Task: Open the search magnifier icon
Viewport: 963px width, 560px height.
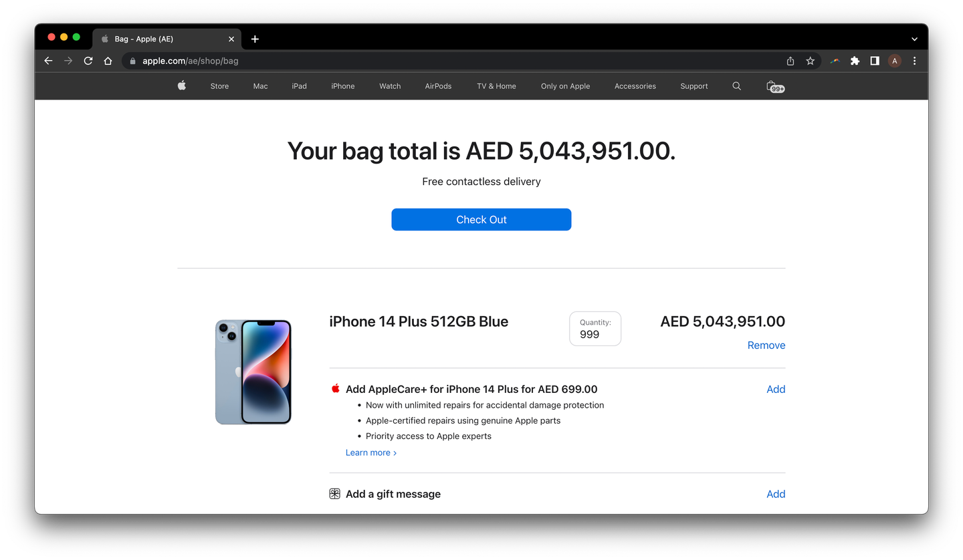Action: pos(736,86)
